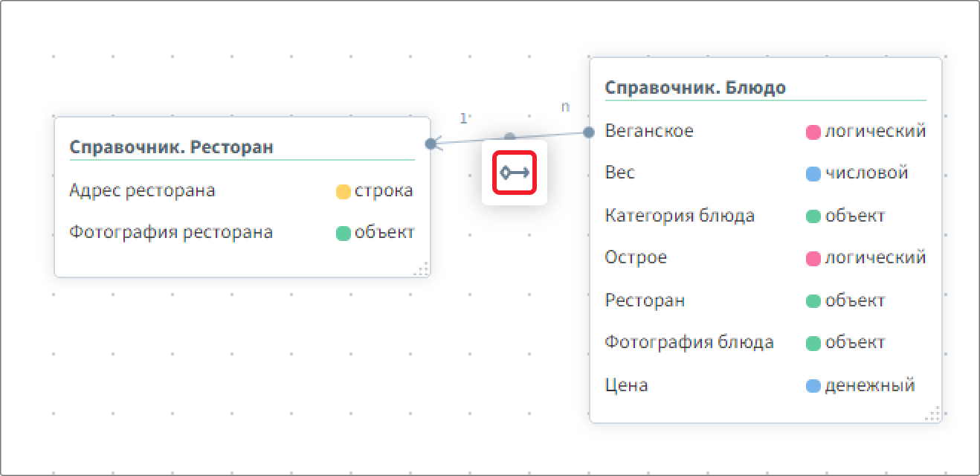Click the '1' cardinality label
Viewport: 980px width, 476px height.
[x=463, y=118]
